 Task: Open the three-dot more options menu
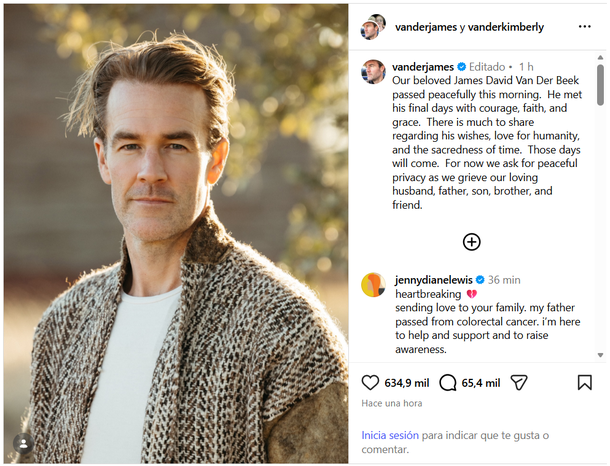(585, 26)
